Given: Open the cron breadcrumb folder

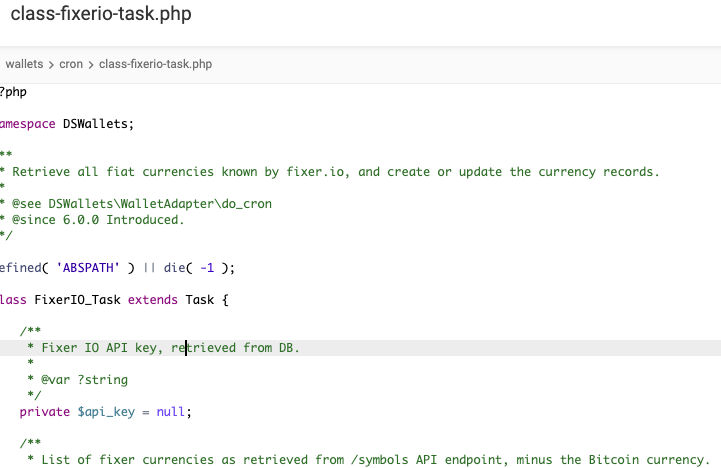Looking at the screenshot, I should [71, 64].
